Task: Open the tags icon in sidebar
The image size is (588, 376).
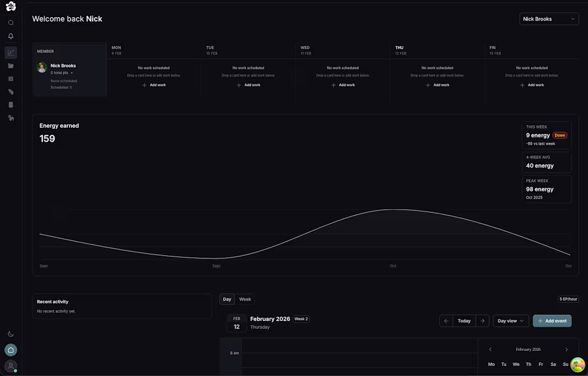Action: 11,91
